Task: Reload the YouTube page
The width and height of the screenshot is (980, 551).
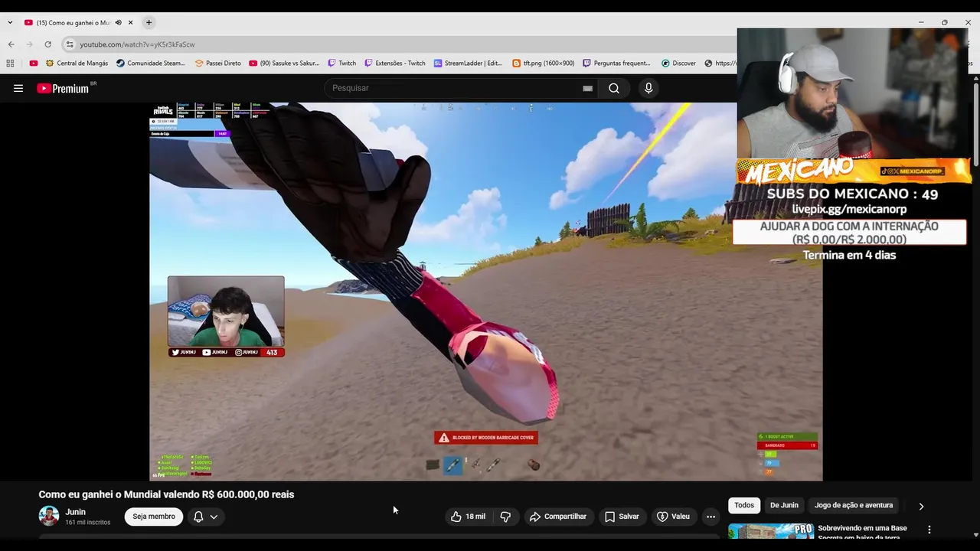Action: [48, 44]
